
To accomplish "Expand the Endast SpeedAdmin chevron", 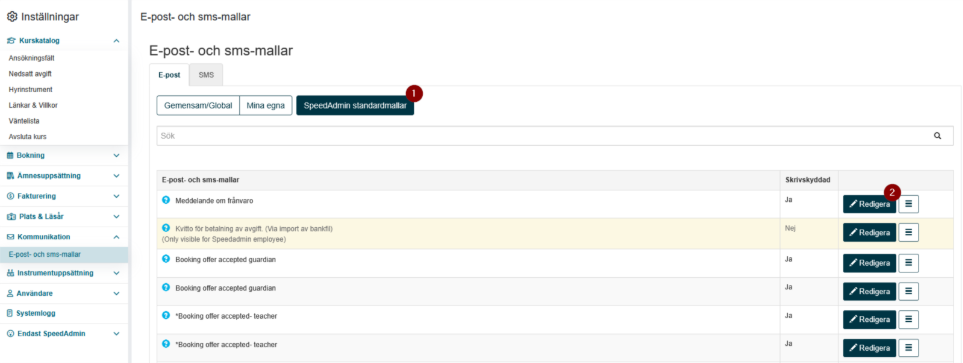I will pos(117,334).
